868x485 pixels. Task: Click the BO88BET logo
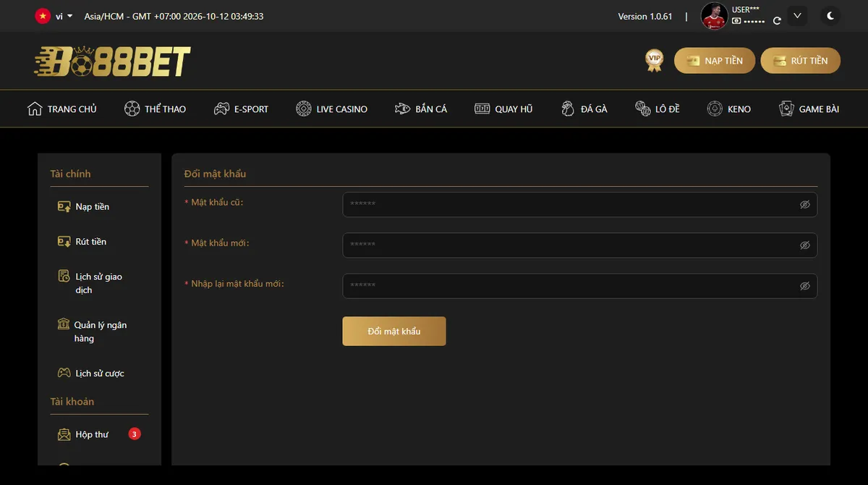112,62
